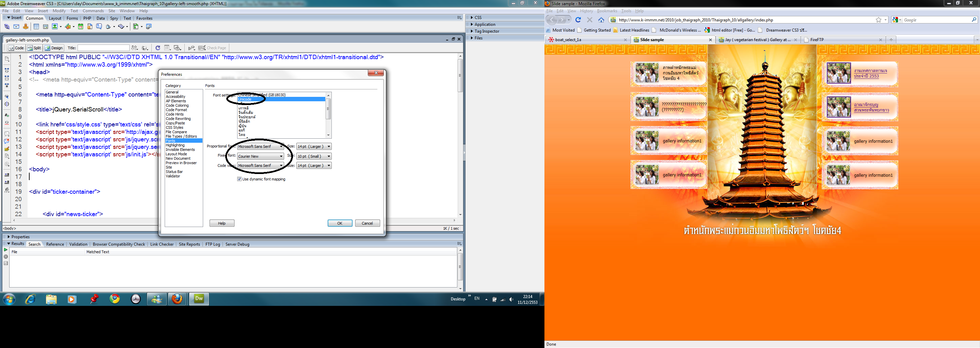
Task: Open the Code view font dropdown
Action: click(x=261, y=165)
